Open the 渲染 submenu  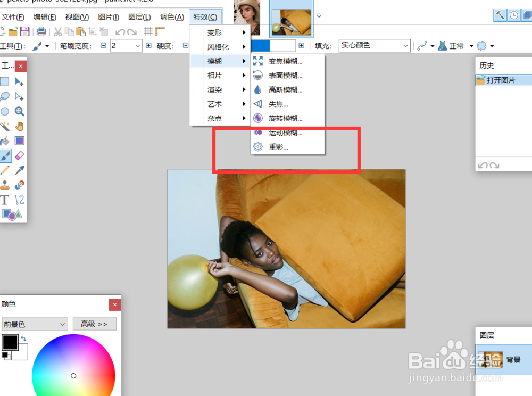tap(220, 89)
